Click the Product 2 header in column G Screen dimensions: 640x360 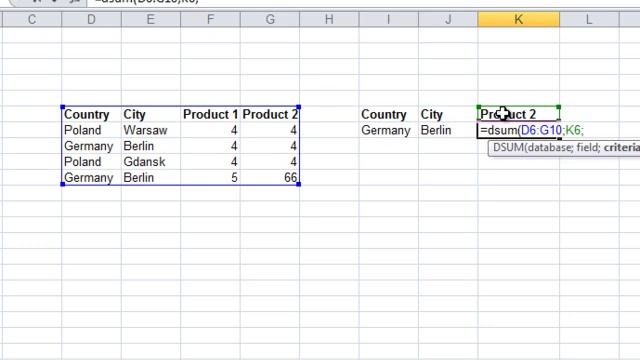(270, 114)
